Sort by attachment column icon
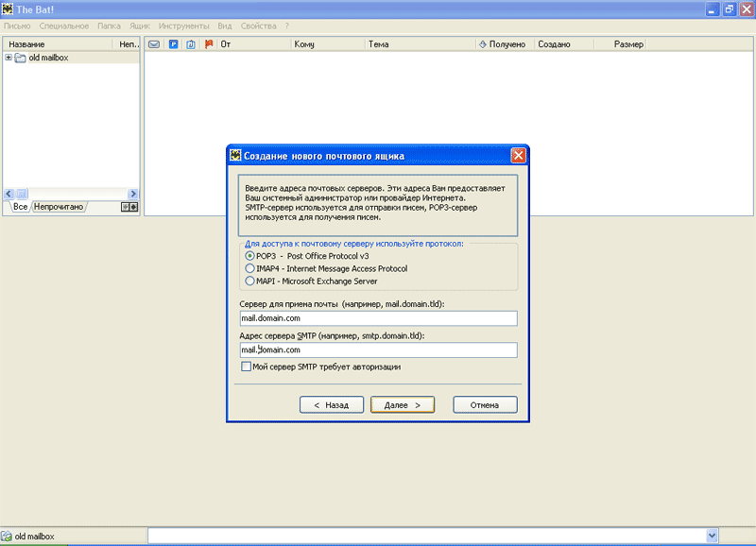Image resolution: width=756 pixels, height=546 pixels. pyautogui.click(x=191, y=44)
